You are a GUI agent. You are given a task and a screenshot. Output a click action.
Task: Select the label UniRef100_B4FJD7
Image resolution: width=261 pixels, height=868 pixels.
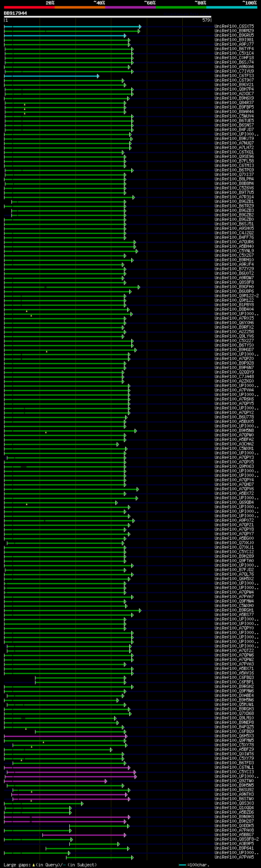point(234,129)
